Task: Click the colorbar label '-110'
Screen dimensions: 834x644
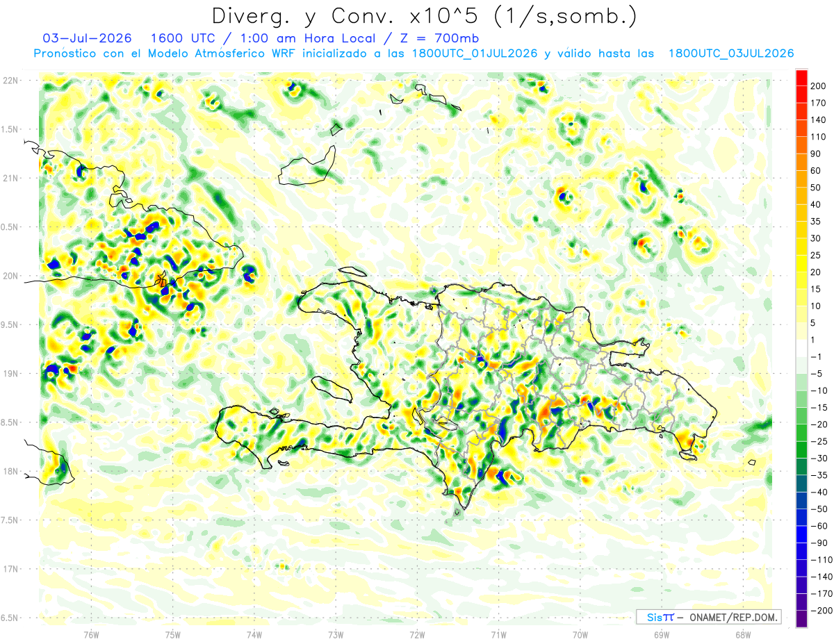Action: click(x=820, y=560)
